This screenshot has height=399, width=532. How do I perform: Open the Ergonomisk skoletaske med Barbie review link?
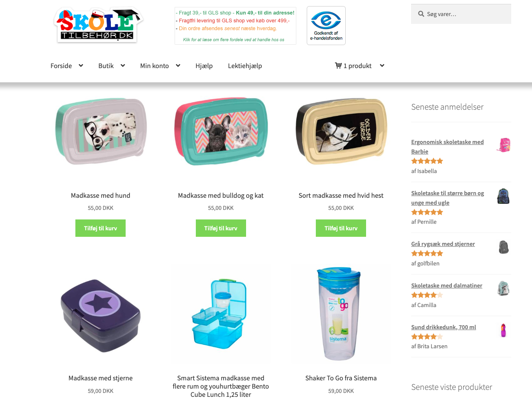coord(448,147)
